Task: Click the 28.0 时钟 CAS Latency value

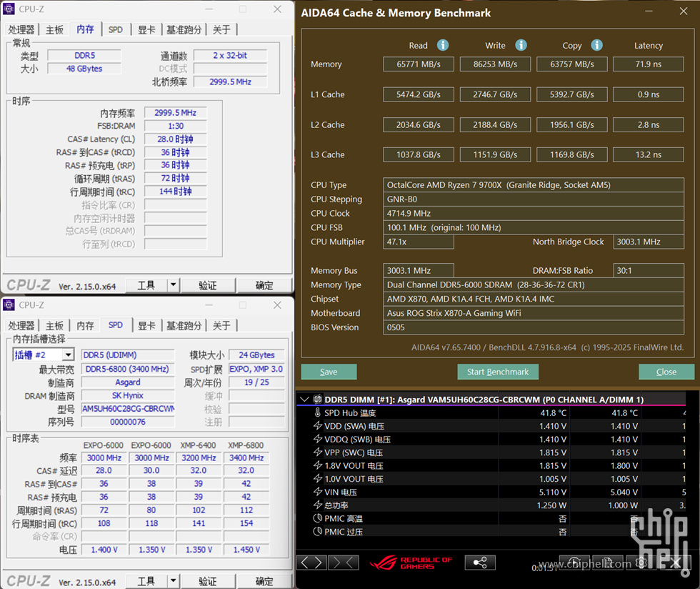Action: (176, 139)
